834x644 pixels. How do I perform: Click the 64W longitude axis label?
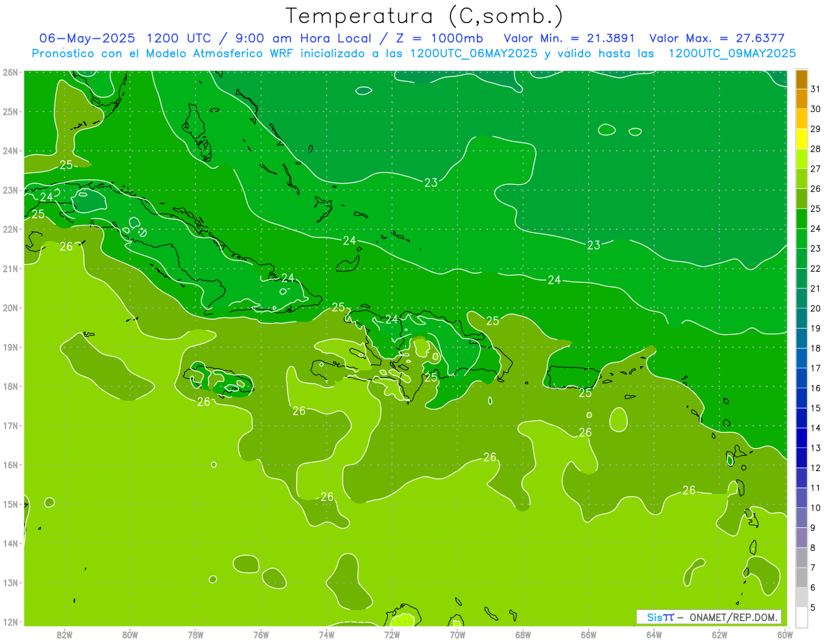point(654,634)
